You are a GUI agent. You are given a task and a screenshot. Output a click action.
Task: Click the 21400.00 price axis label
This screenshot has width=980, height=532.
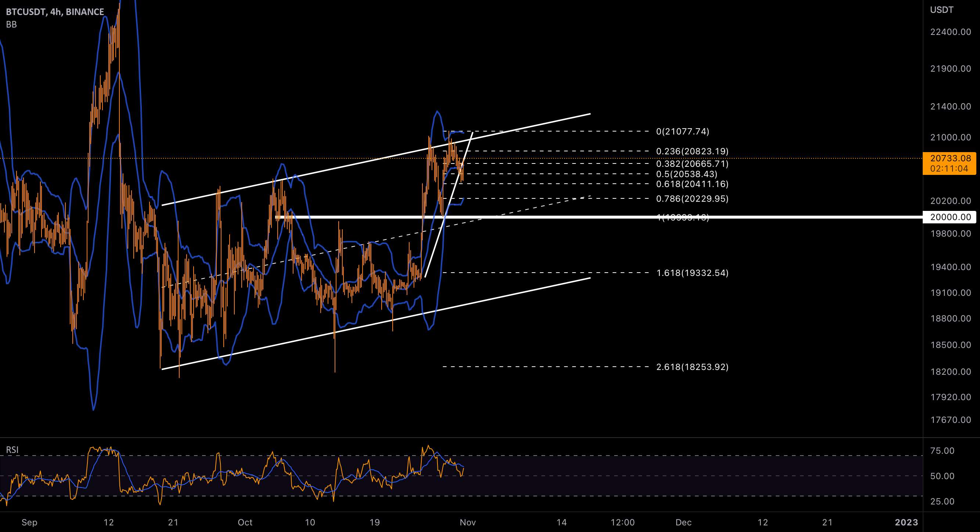(x=950, y=106)
